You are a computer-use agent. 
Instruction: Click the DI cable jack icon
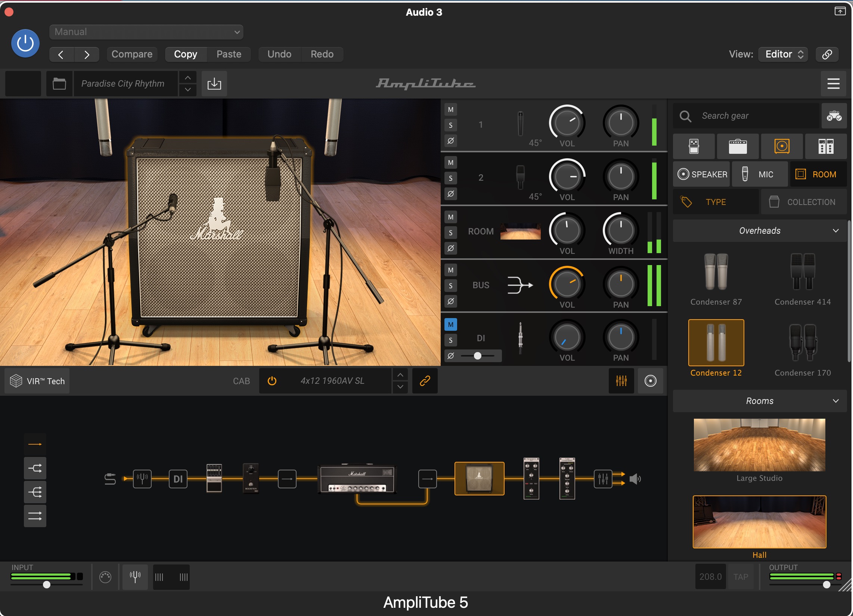coord(521,338)
